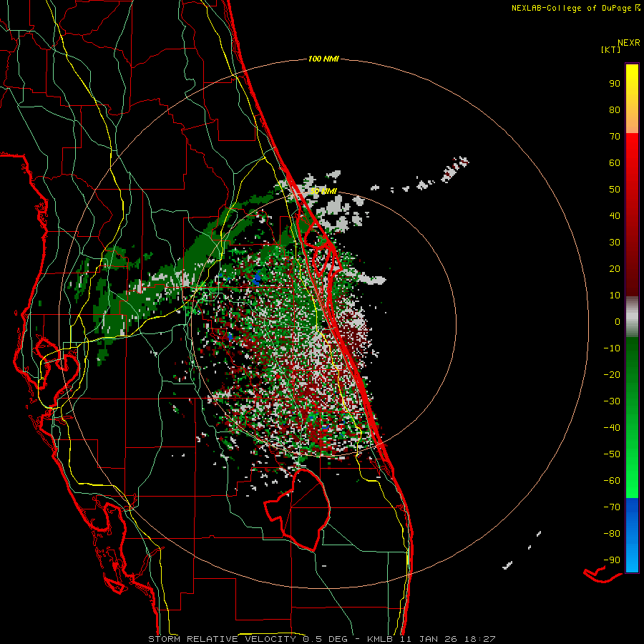Image resolution: width=644 pixels, height=644 pixels.
Task: Click the -30 value on velocity scale
Action: [x=612, y=401]
